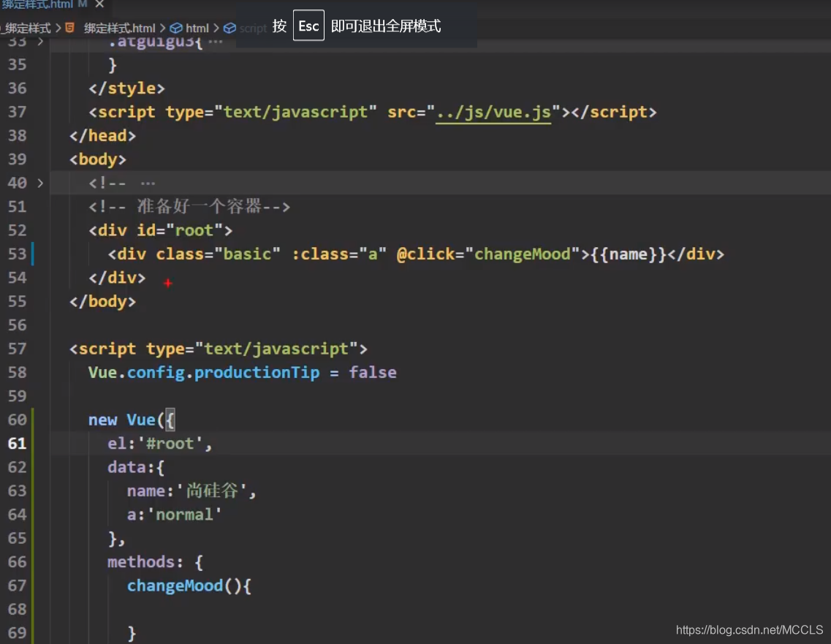The image size is (831, 644).
Task: Click the id="root" attribute value
Action: (194, 230)
